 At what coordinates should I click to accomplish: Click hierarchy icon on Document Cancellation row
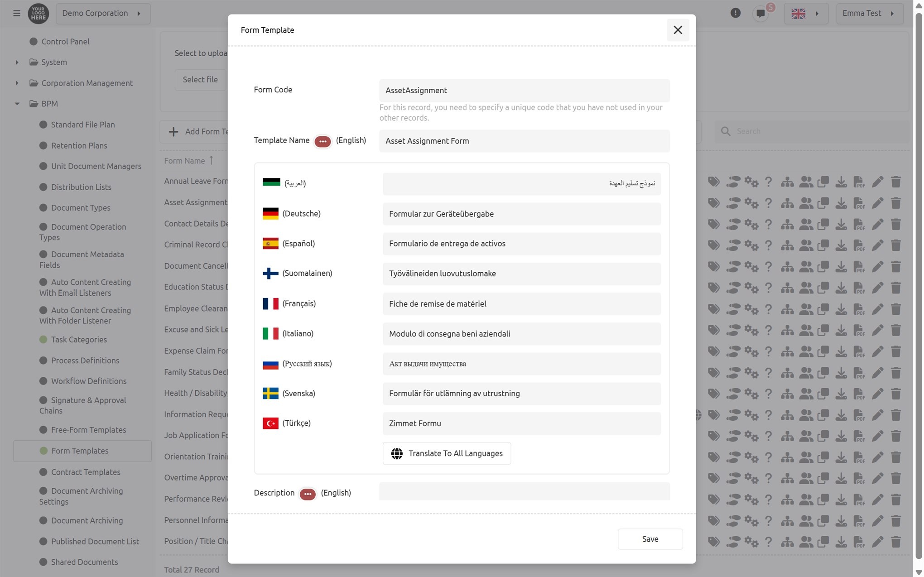(x=787, y=267)
